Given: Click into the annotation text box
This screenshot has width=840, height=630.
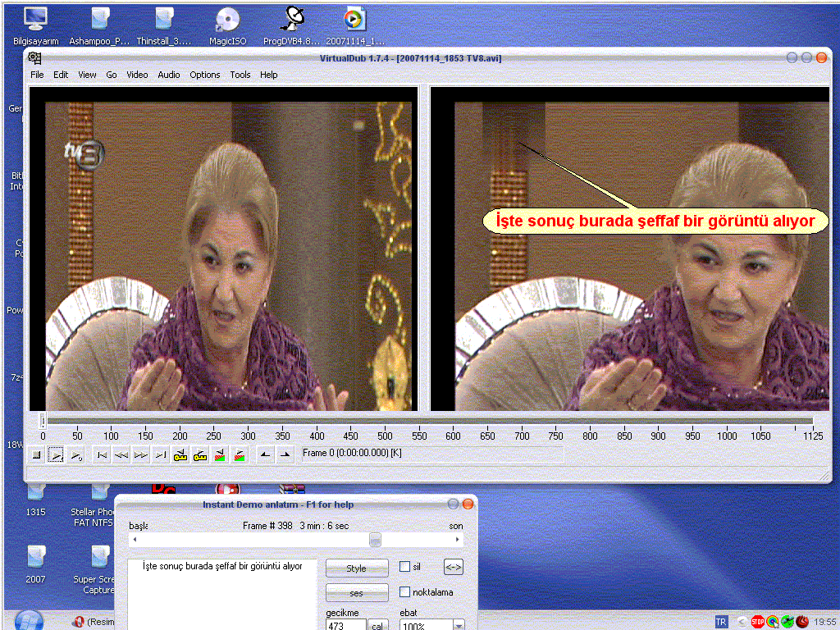Looking at the screenshot, I should (x=222, y=594).
